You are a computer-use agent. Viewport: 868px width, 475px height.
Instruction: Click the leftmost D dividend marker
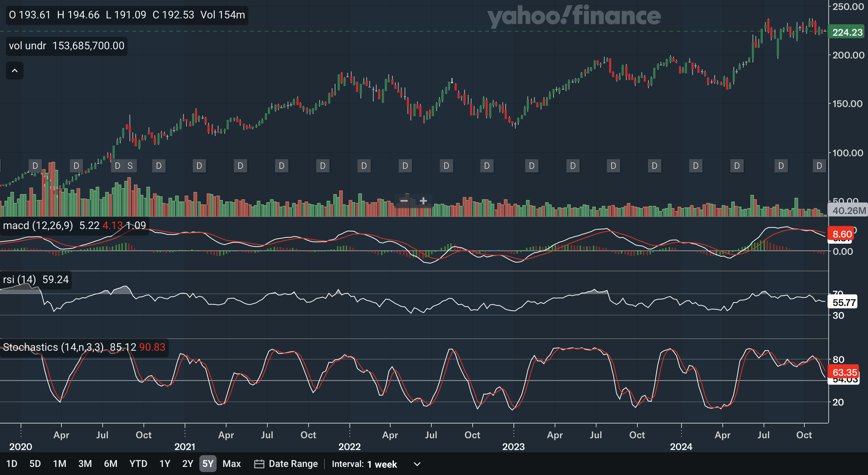click(35, 166)
